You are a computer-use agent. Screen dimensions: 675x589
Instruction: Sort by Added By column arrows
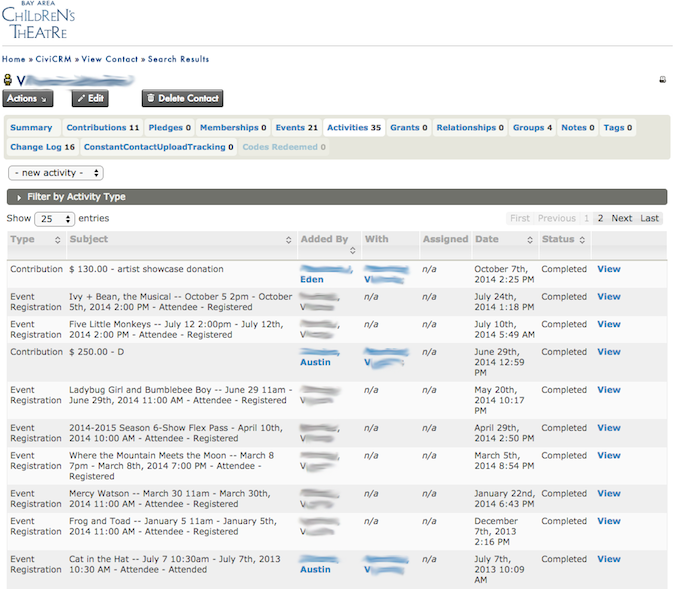click(x=351, y=251)
